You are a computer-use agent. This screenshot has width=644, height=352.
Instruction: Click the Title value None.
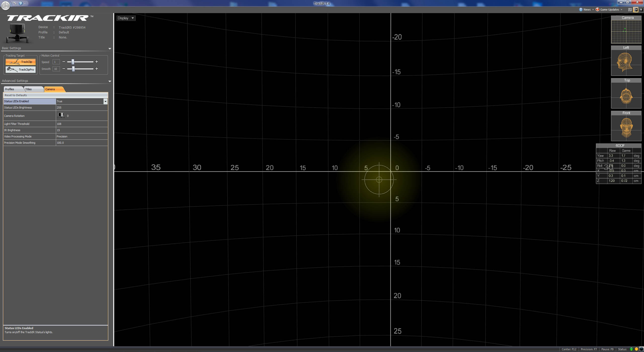click(x=63, y=37)
